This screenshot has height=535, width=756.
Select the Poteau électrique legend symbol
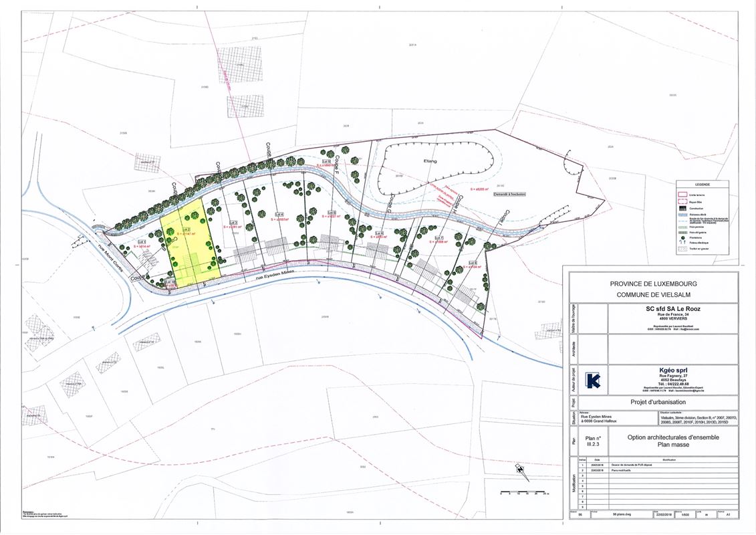682,242
